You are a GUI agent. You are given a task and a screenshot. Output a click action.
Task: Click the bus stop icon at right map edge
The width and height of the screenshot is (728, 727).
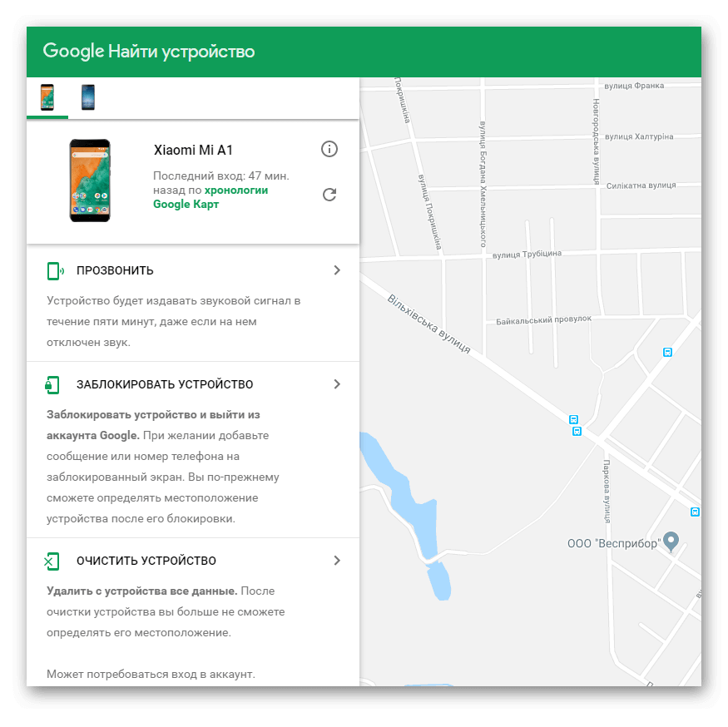(695, 512)
